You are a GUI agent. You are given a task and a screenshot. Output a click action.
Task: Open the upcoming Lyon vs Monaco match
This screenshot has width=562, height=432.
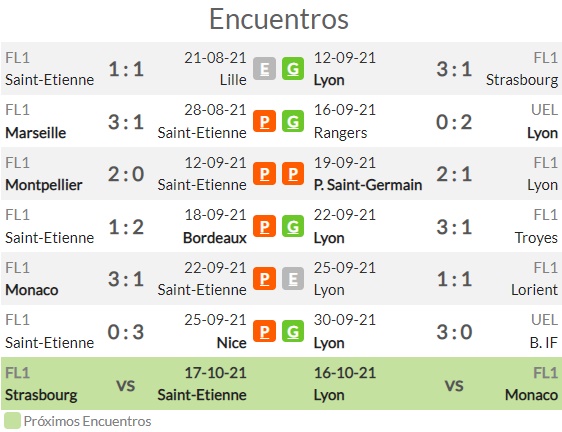coord(436,384)
